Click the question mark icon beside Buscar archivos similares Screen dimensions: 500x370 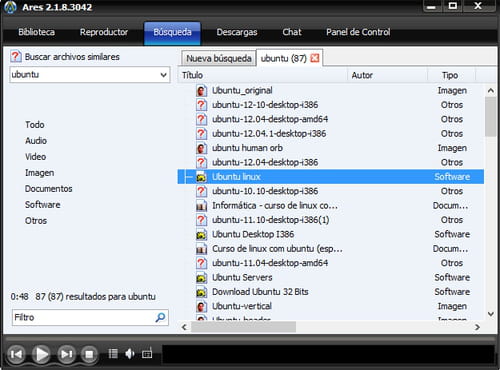[16, 57]
